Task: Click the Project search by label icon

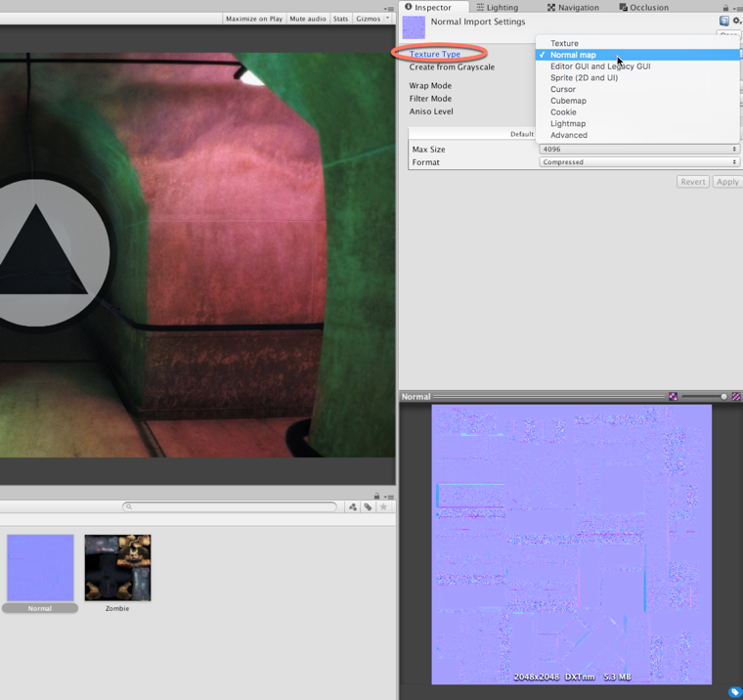Action: (368, 507)
